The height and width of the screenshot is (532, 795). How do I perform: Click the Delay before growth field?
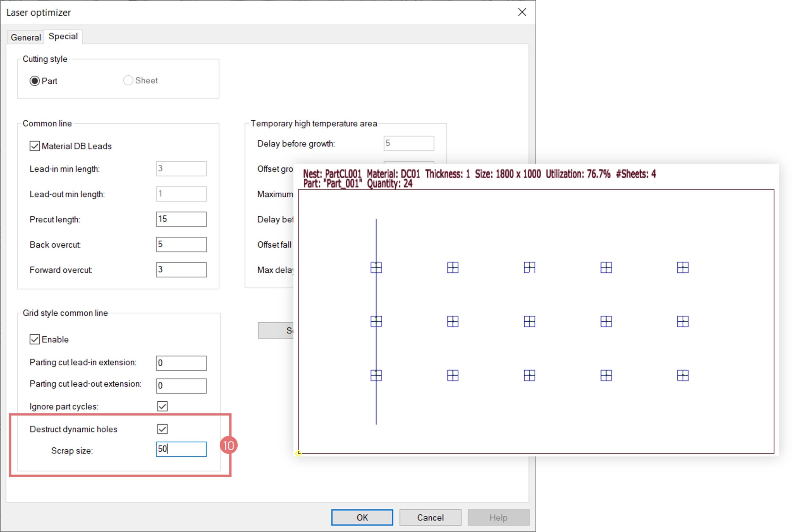click(x=409, y=144)
